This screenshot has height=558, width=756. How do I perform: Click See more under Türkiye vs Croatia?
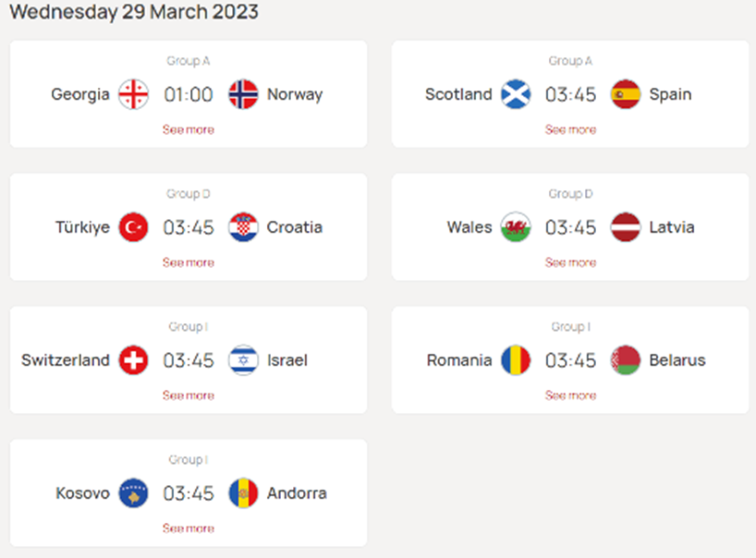pyautogui.click(x=188, y=263)
